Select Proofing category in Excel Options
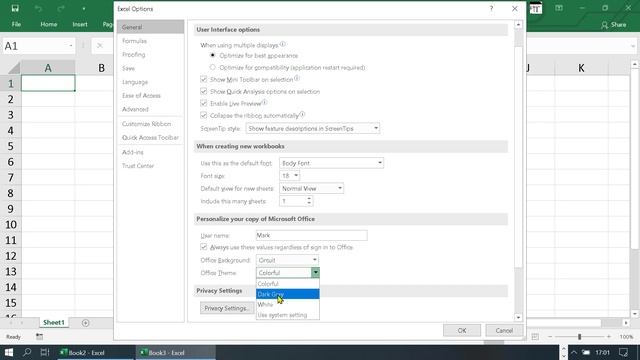 point(150,54)
